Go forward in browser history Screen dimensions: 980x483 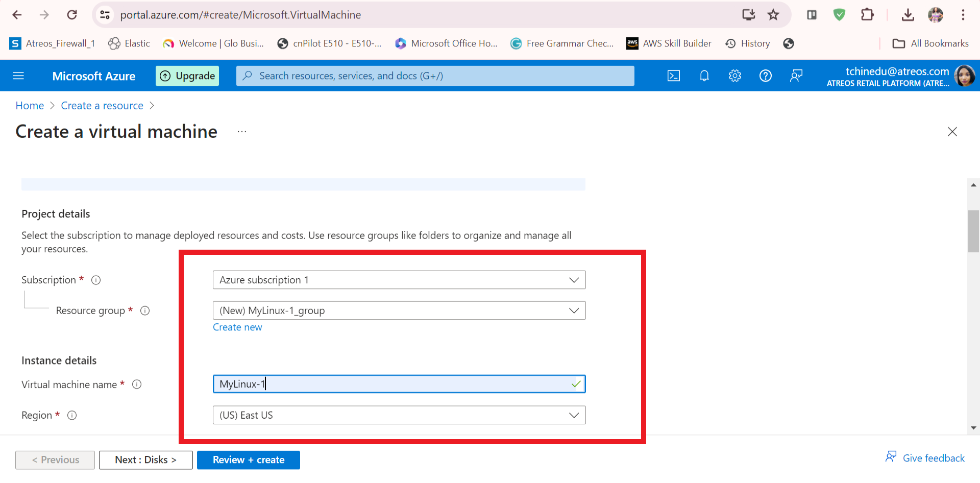point(44,15)
